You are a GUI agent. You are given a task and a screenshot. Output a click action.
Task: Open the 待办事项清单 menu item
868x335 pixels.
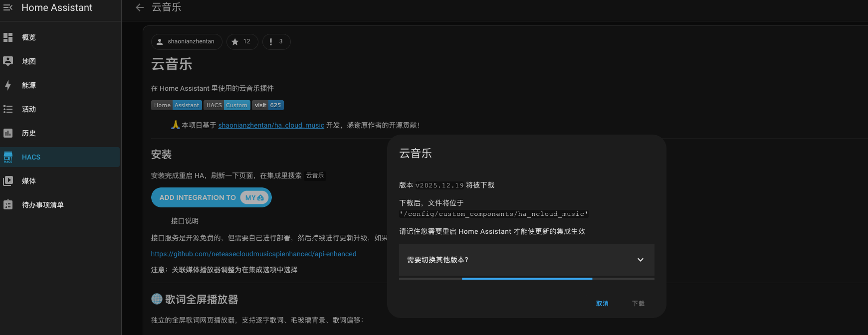click(x=60, y=205)
